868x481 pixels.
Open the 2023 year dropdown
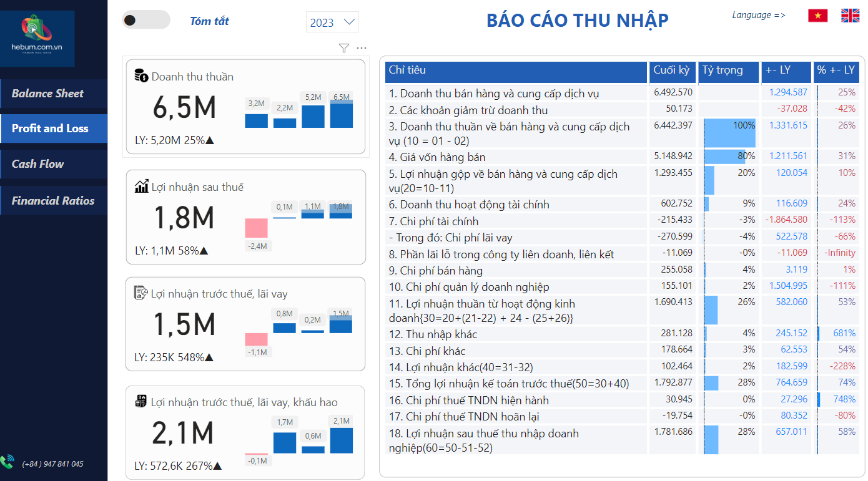click(332, 22)
